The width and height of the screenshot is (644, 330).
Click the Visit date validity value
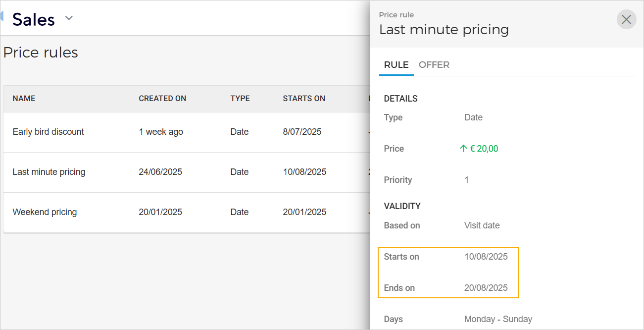pyautogui.click(x=482, y=225)
